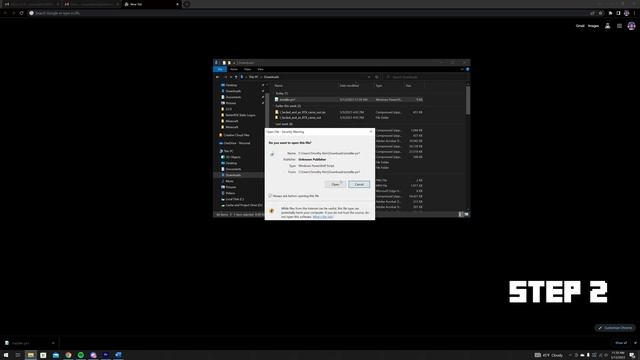Image resolution: width=640 pixels, height=360 pixels.
Task: Open the Google account avatar on page
Action: (631, 26)
